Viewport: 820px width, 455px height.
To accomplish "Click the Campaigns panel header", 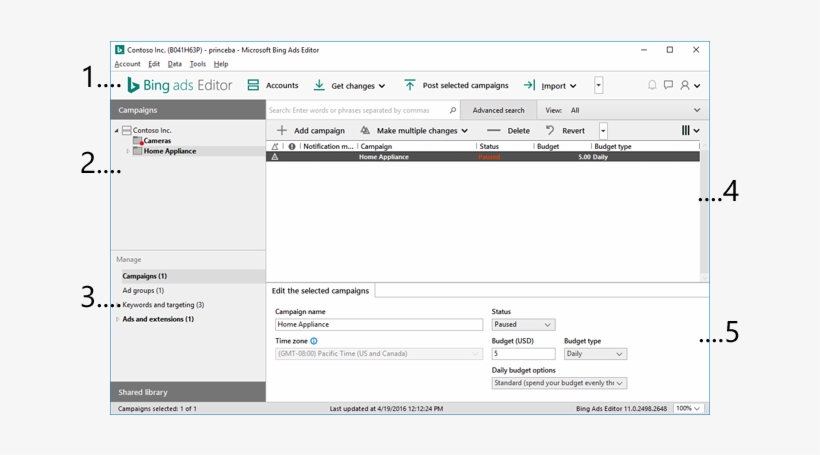I will click(x=188, y=110).
